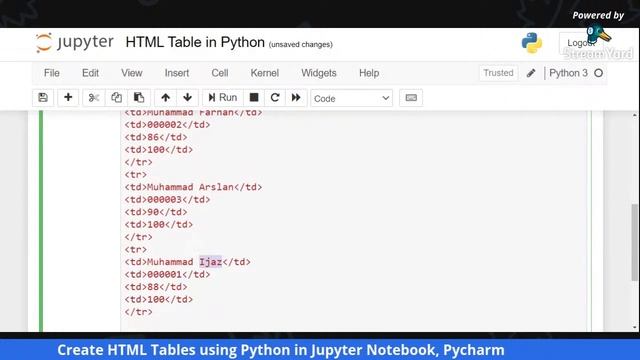Open the cell type Code dropdown
This screenshot has height=360, width=640.
(351, 98)
